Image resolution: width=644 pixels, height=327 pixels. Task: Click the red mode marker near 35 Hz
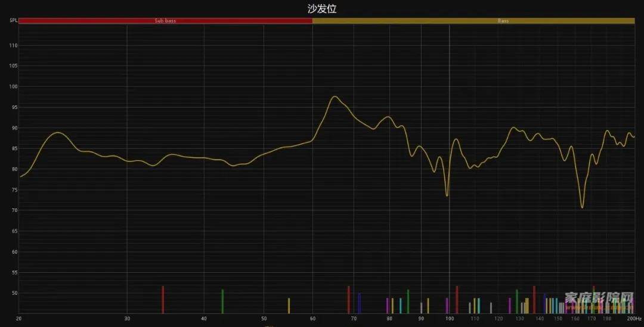[163, 300]
